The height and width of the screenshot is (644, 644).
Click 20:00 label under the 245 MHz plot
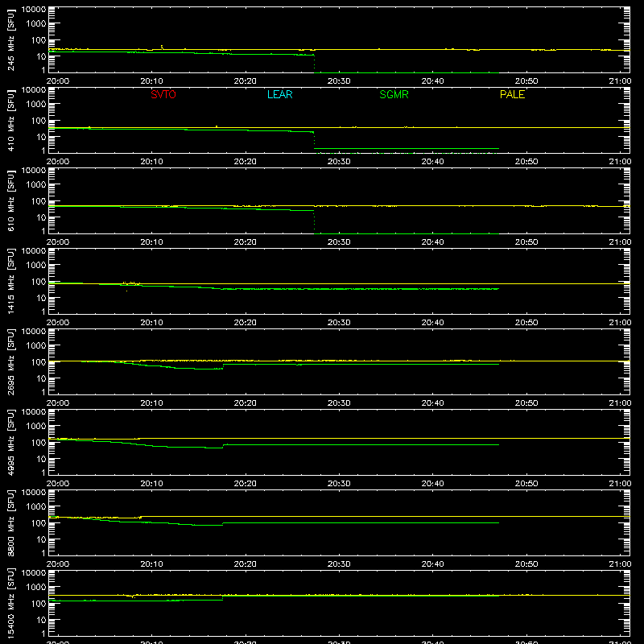pyautogui.click(x=58, y=81)
